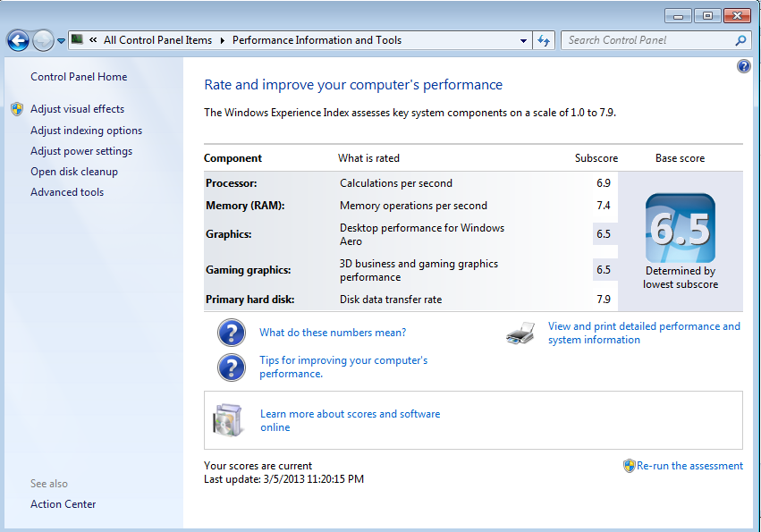The height and width of the screenshot is (532, 761).
Task: Click the shield icon beside Adjust visual effects
Action: tap(17, 109)
